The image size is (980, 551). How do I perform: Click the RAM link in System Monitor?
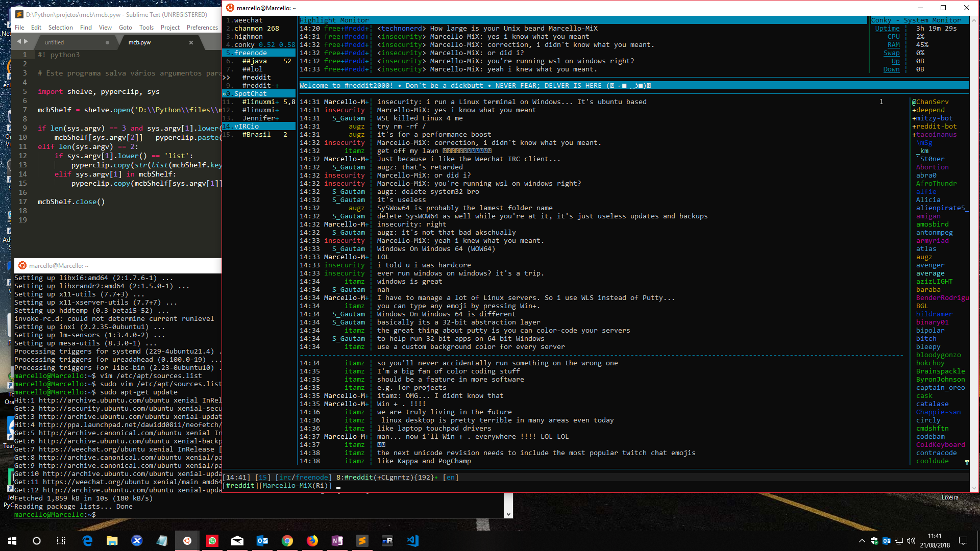pos(893,45)
